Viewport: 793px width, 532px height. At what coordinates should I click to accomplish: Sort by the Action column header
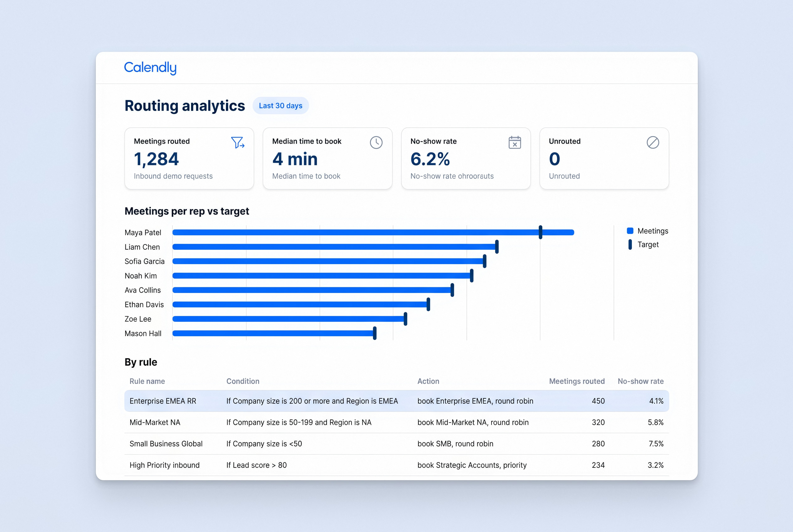[428, 381]
